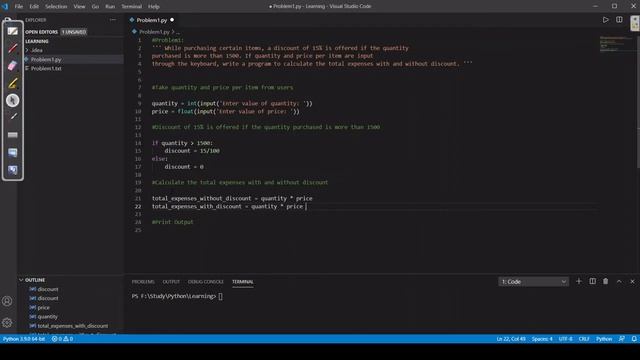Switch to the OUTPUT panel tab
Screen dimensions: 640x360
[x=171, y=282]
